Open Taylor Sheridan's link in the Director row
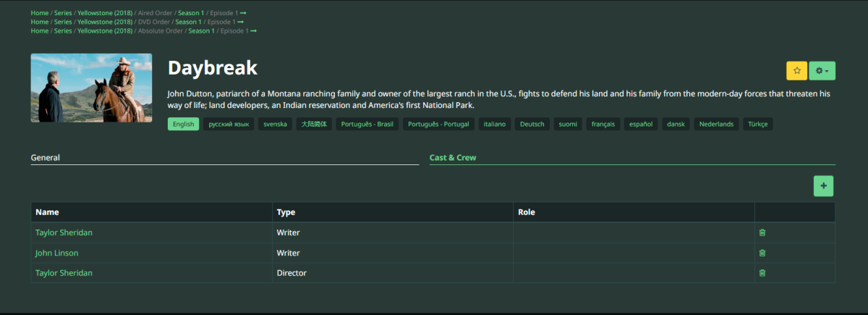 pos(64,273)
